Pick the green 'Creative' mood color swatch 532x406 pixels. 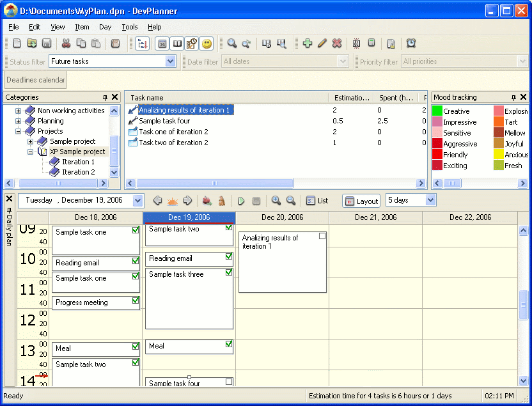click(439, 110)
